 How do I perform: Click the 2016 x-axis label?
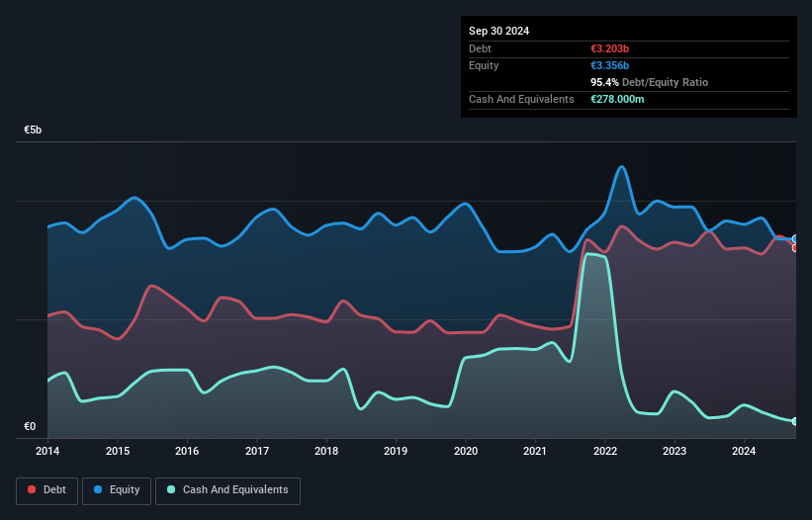click(x=187, y=451)
